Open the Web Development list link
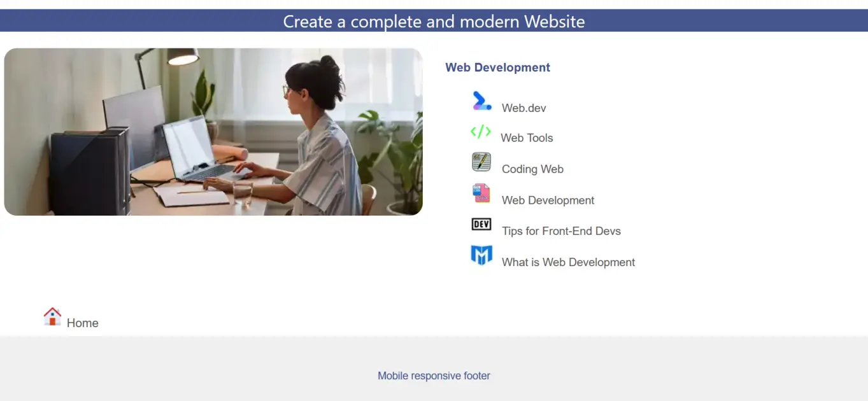Screen dimensions: 868x401 [x=548, y=200]
